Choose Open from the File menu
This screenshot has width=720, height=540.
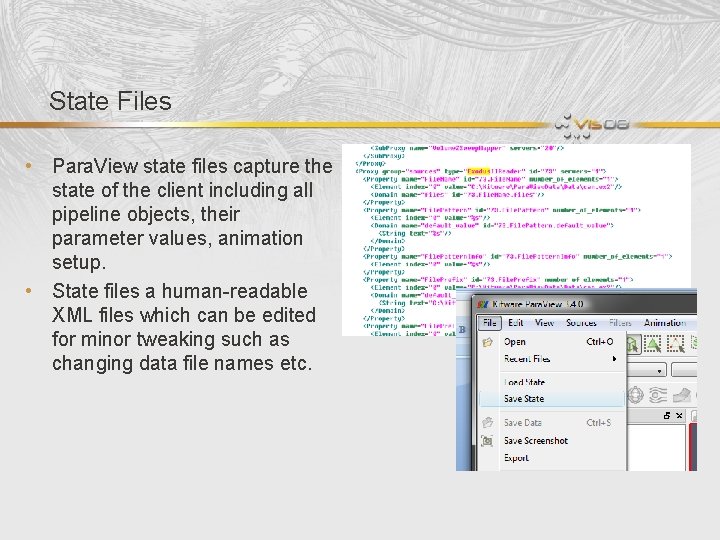[x=552, y=342]
